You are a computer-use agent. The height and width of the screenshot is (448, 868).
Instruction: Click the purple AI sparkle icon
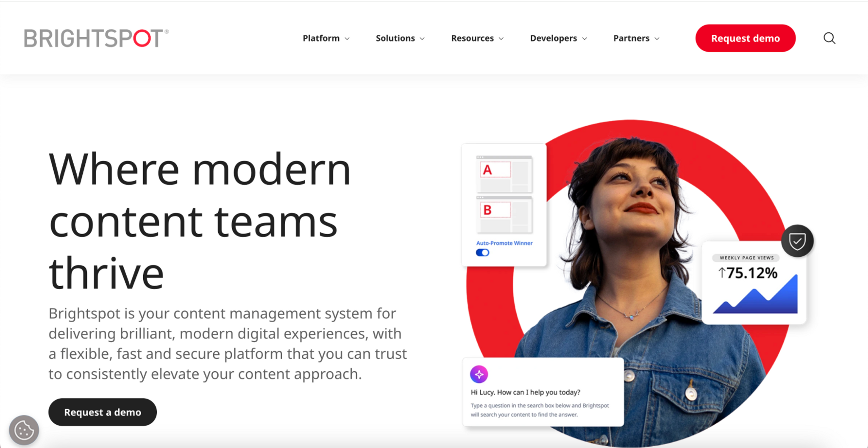(x=479, y=374)
